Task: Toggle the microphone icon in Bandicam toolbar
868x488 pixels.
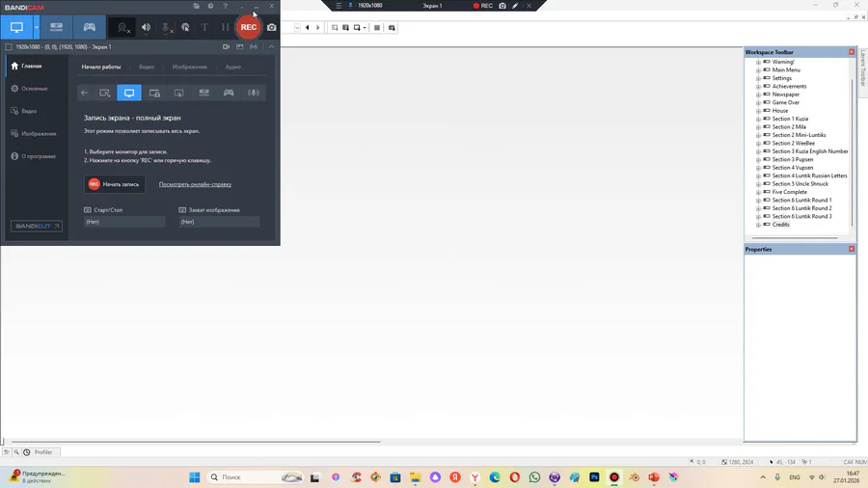Action: coord(166,27)
